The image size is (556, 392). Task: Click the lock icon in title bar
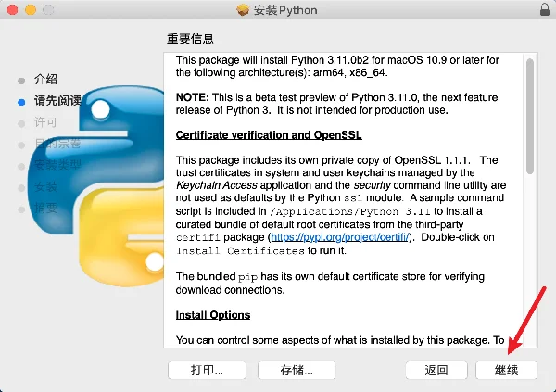pos(545,9)
